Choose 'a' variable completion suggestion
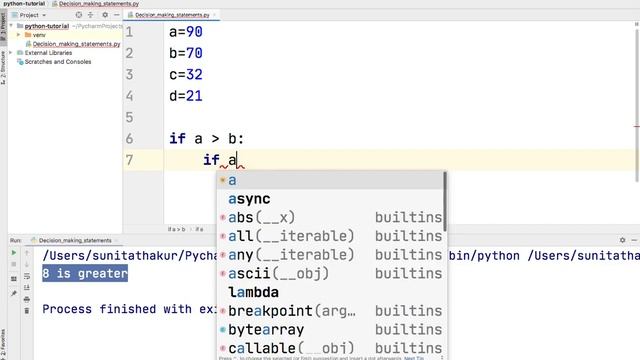Viewport: 640px width, 360px height. pos(331,180)
